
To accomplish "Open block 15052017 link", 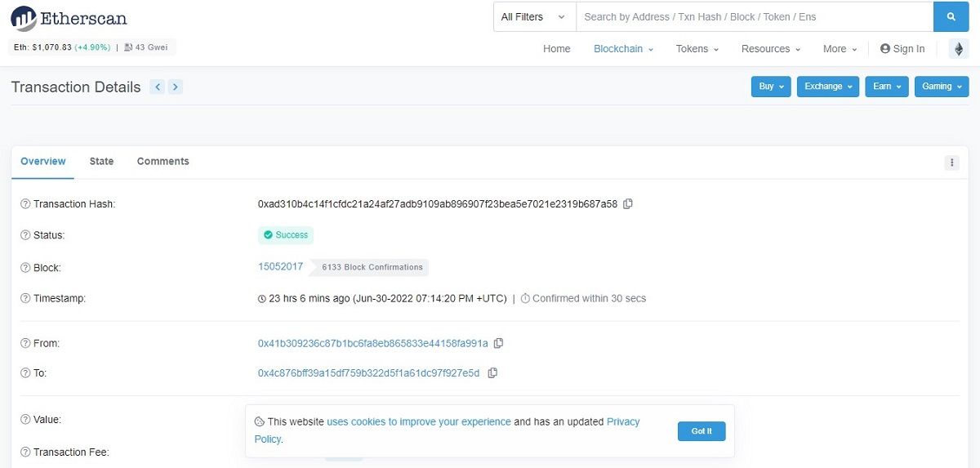I will tap(280, 267).
